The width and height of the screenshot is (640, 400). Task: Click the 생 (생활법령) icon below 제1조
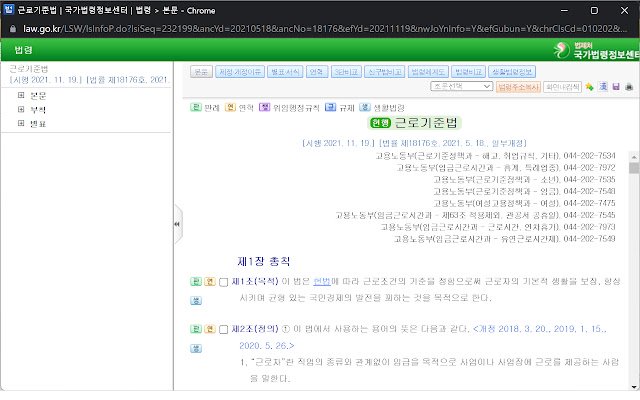196,300
